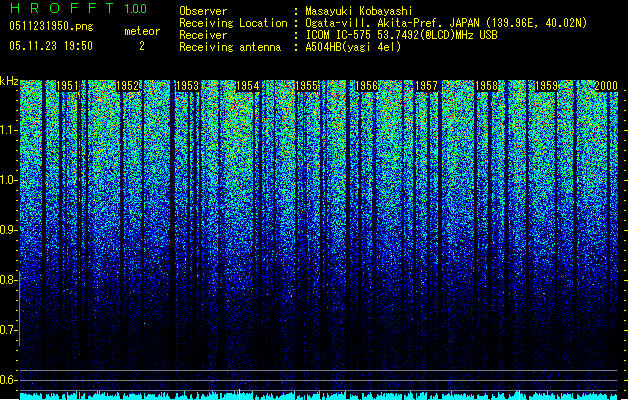Click the 1955 time marker
This screenshot has height=400, width=629.
tap(307, 86)
